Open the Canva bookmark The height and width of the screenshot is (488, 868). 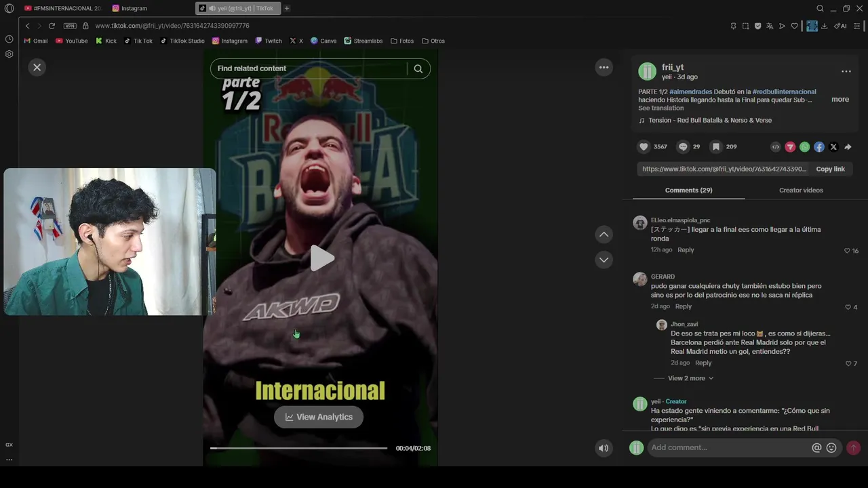tap(323, 41)
